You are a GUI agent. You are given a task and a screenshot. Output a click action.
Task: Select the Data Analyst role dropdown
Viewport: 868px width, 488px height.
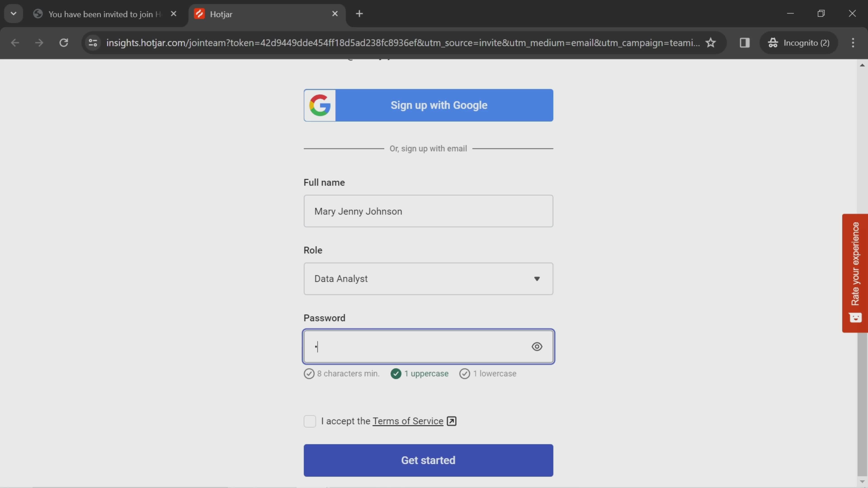point(428,278)
